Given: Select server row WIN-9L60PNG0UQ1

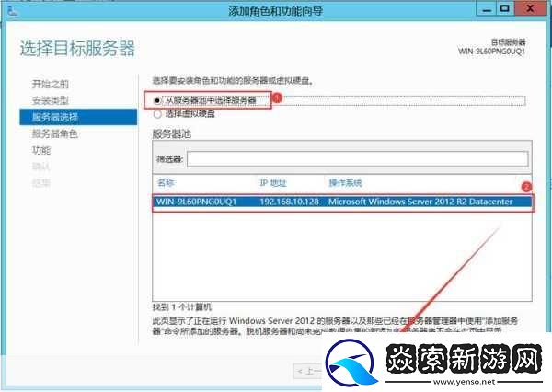Looking at the screenshot, I should click(x=342, y=202).
